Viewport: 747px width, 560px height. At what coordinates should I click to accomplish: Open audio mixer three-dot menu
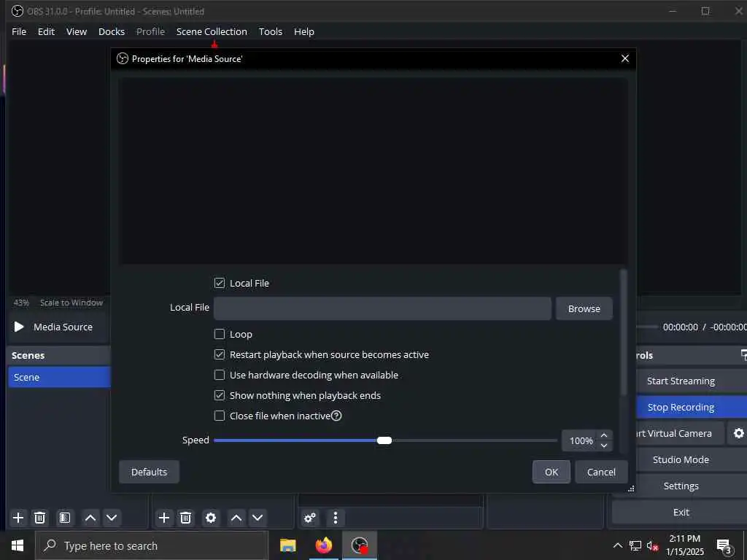pyautogui.click(x=336, y=518)
